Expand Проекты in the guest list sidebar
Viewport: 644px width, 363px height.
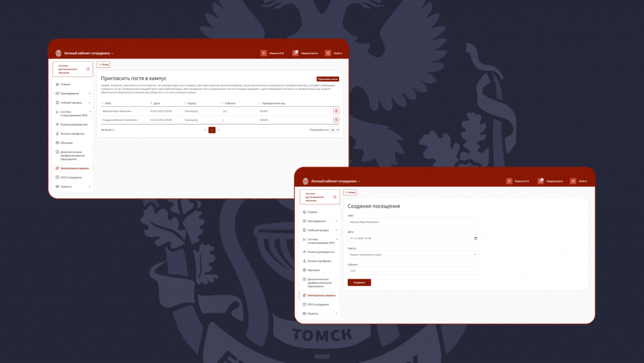click(89, 187)
